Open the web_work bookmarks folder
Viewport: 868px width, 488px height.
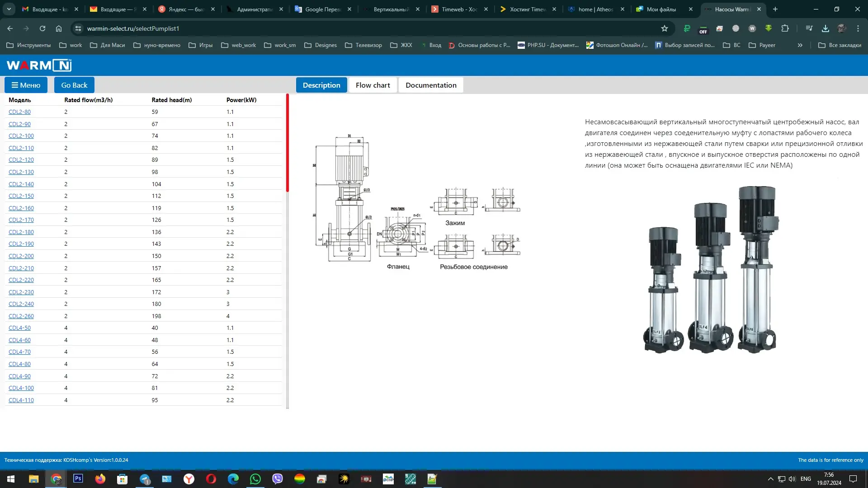click(x=239, y=45)
